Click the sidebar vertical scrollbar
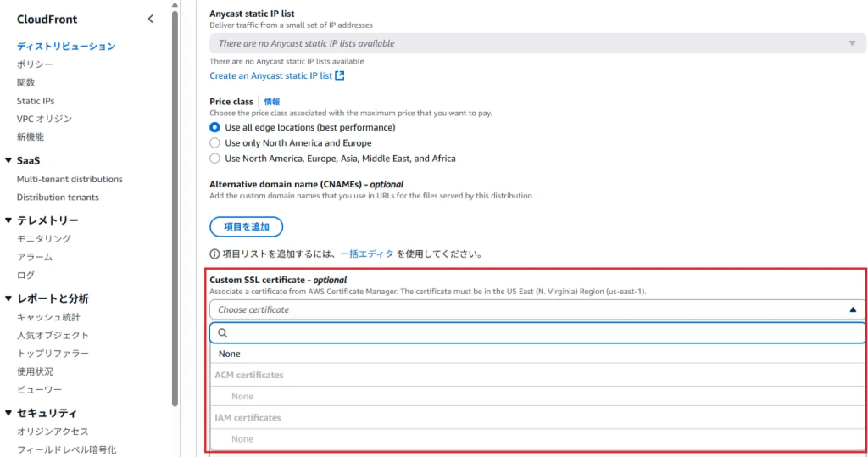This screenshot has width=868, height=457. [x=175, y=209]
